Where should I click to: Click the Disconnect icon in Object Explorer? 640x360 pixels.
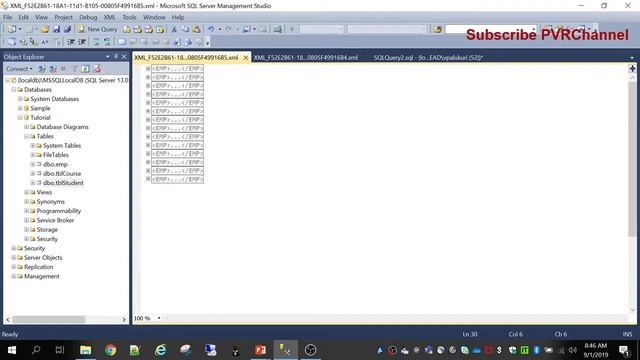click(x=53, y=69)
